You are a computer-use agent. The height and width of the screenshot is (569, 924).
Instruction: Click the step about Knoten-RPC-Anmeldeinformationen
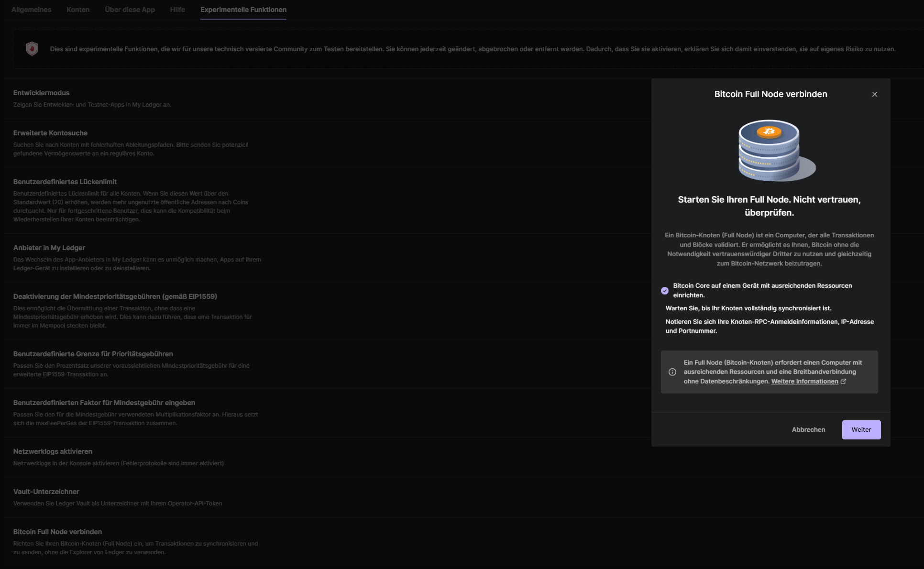tap(770, 326)
